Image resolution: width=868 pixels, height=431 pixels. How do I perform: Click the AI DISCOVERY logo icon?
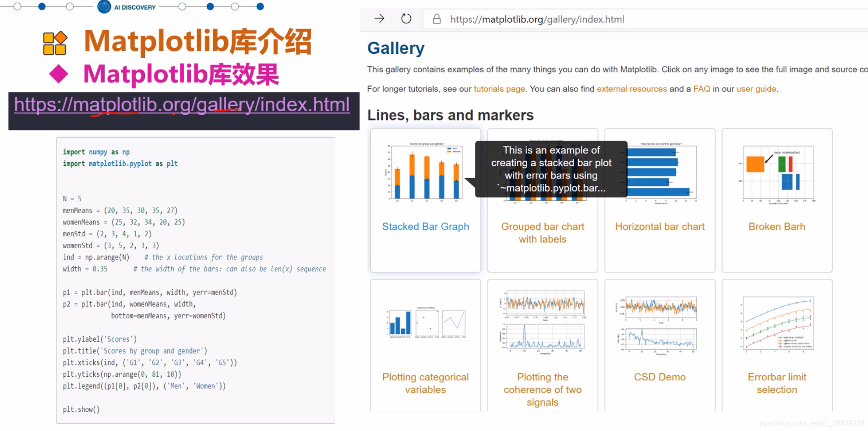click(104, 7)
